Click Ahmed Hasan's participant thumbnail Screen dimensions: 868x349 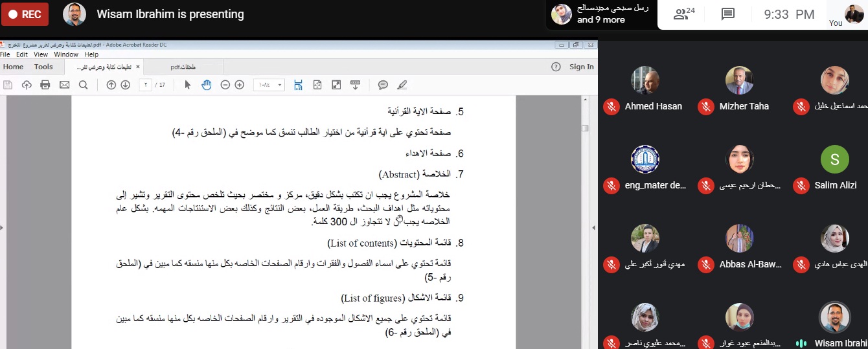point(645,80)
